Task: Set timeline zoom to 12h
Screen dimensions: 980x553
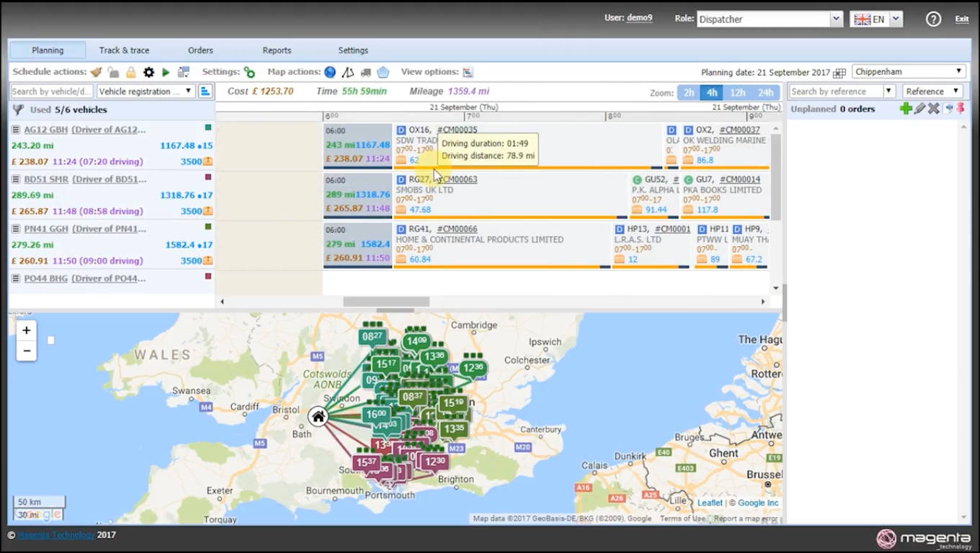Action: [x=737, y=92]
